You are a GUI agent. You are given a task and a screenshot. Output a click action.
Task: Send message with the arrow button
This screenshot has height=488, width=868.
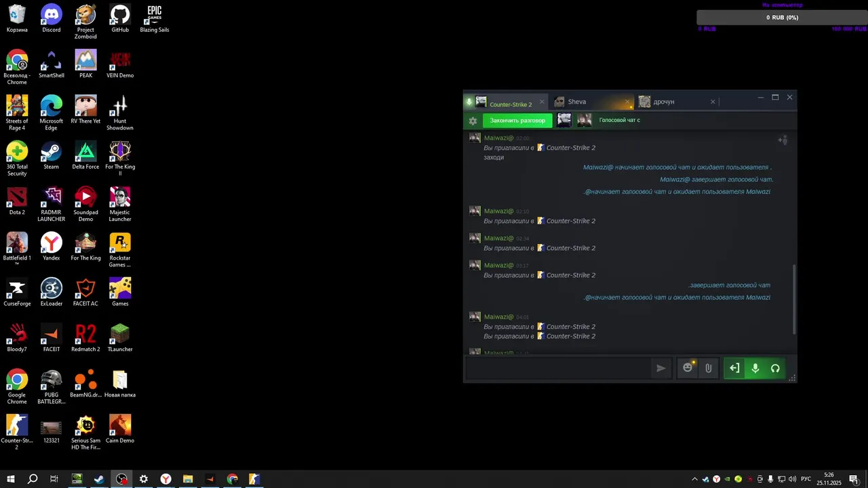pos(660,368)
